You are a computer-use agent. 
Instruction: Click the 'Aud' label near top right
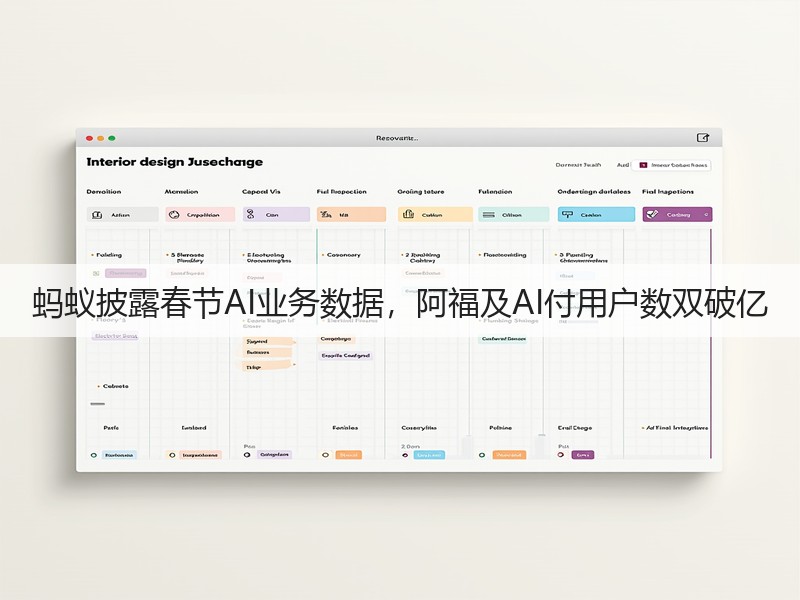pyautogui.click(x=623, y=165)
